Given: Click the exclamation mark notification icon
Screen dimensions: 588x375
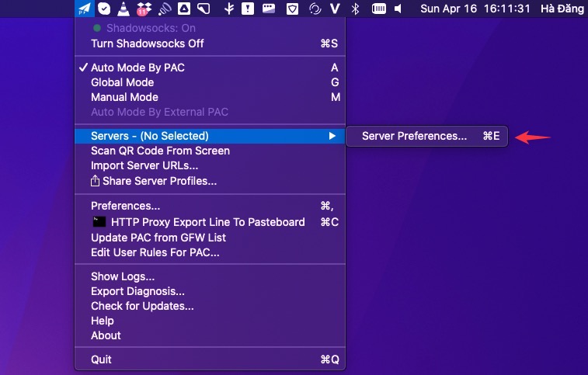Looking at the screenshot, I should [x=248, y=9].
